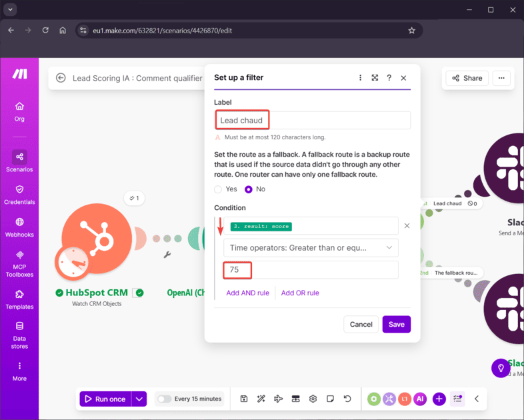Click the Label field containing Lead chaud

pos(312,121)
